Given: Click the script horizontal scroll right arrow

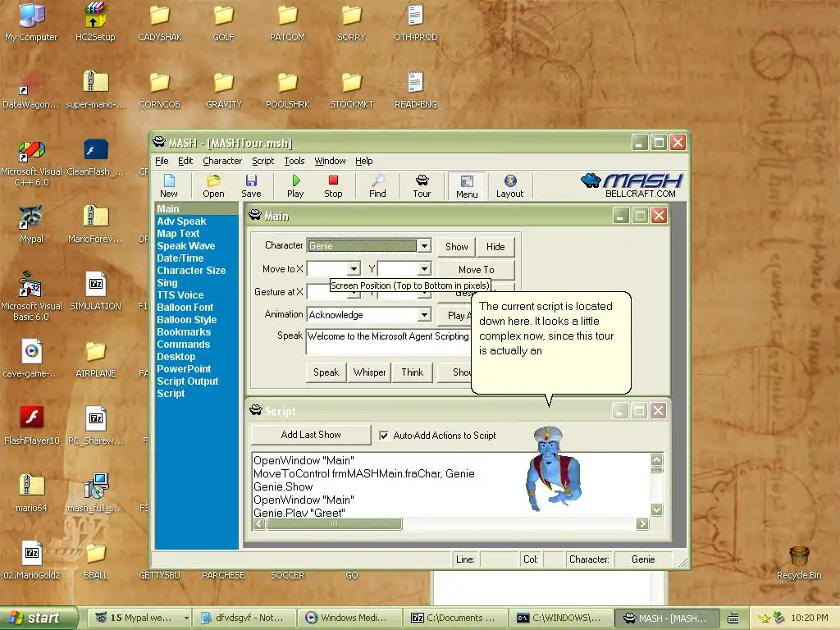Looking at the screenshot, I should pos(642,524).
